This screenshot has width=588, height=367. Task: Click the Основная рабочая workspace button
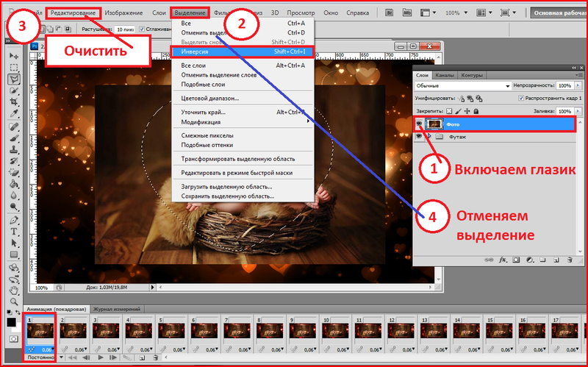[559, 13]
